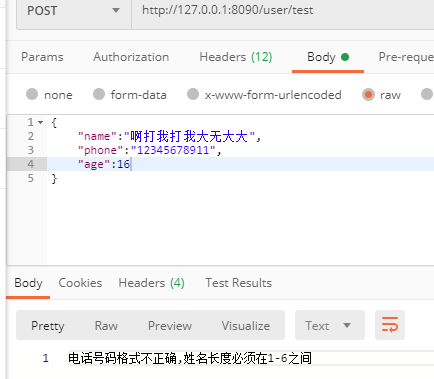This screenshot has width=434, height=379.
Task: Select the none body type
Action: point(32,94)
